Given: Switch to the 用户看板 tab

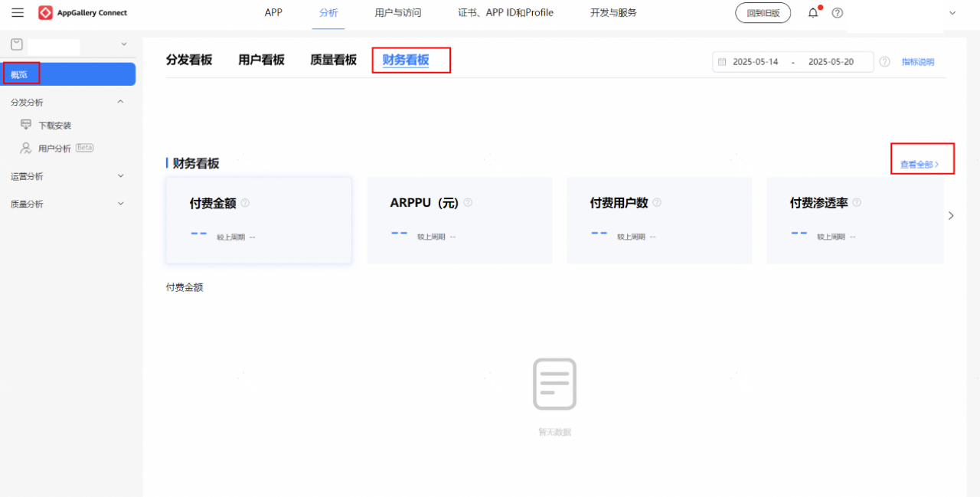Looking at the screenshot, I should [x=261, y=60].
